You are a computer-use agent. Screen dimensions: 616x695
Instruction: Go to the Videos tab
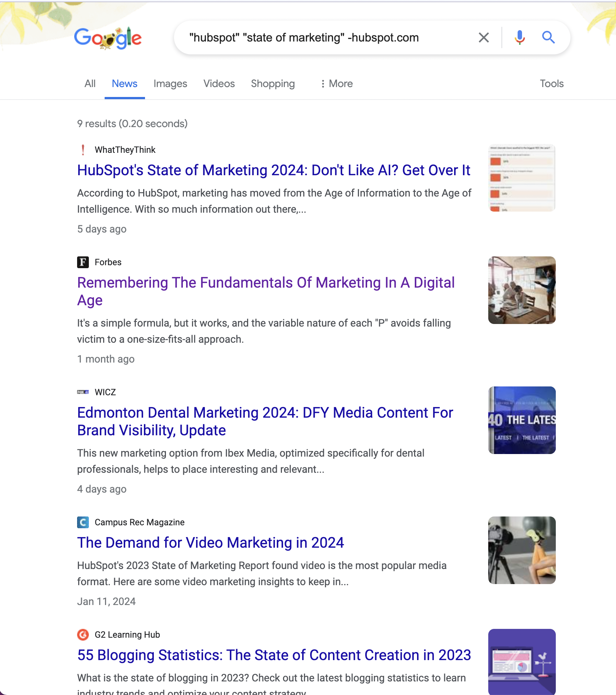click(x=219, y=84)
